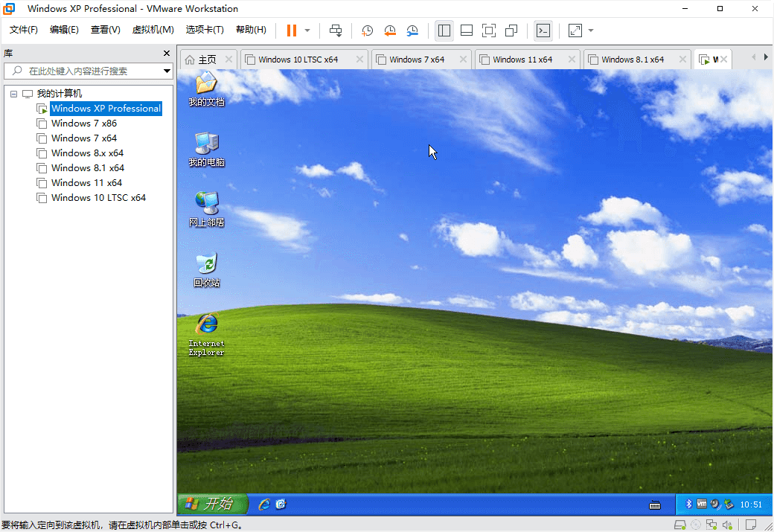Revert virtual machine to previous snapshot
The height and width of the screenshot is (532, 774).
390,31
